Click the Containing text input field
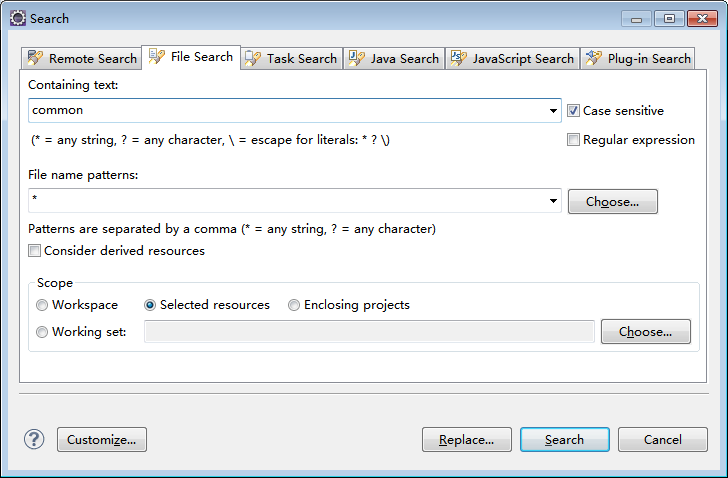This screenshot has width=728, height=478. click(290, 111)
